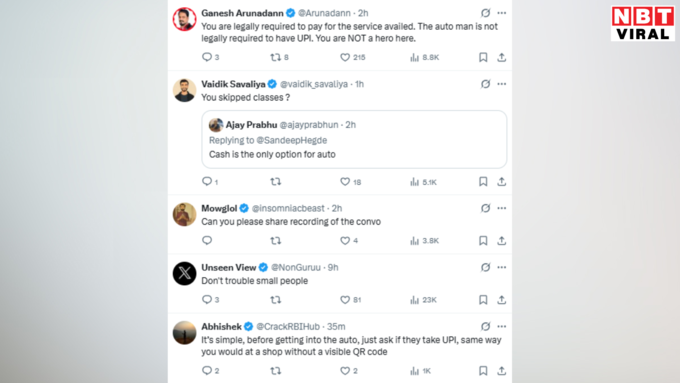
Task: Open more options menu on Unseen View's tweet
Action: (x=502, y=267)
